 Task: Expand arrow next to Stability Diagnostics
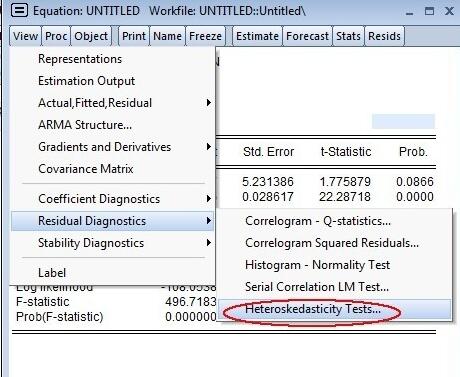(209, 243)
